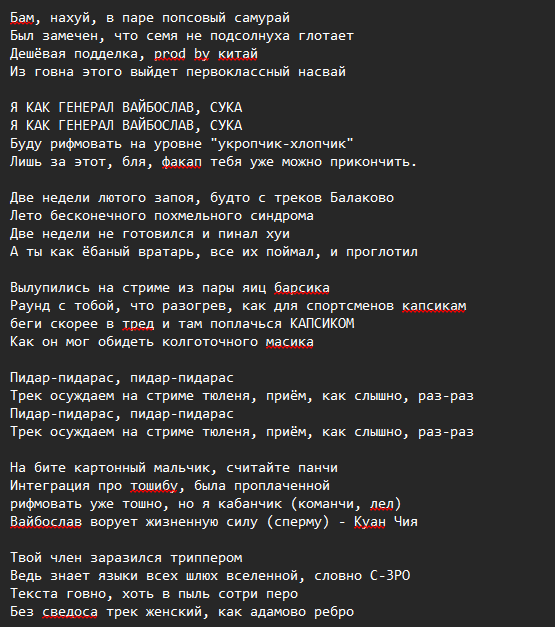Click the word "ВАЙБОСЛАВ" in the first uppercase line
The image size is (555, 627).
(x=158, y=108)
